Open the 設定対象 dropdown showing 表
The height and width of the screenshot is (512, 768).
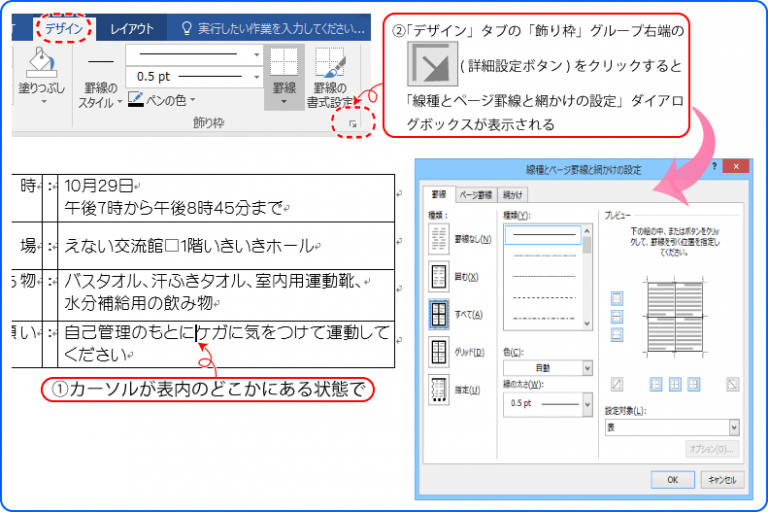672,428
